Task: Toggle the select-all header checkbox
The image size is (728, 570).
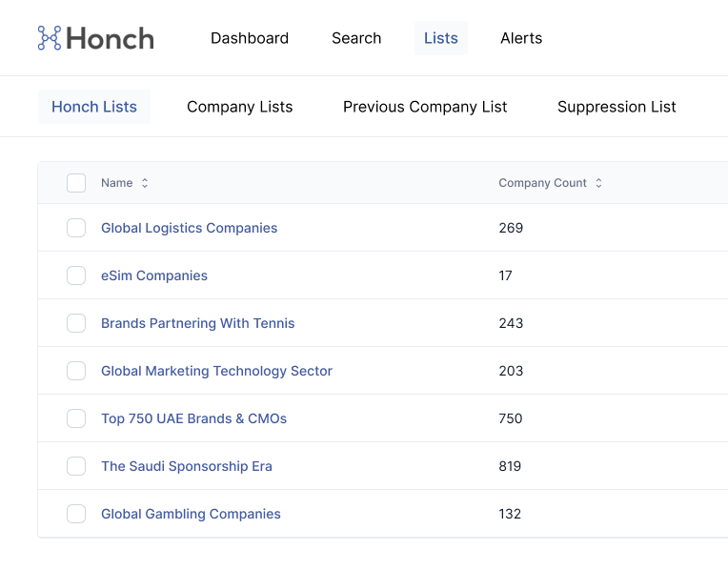Action: click(76, 183)
